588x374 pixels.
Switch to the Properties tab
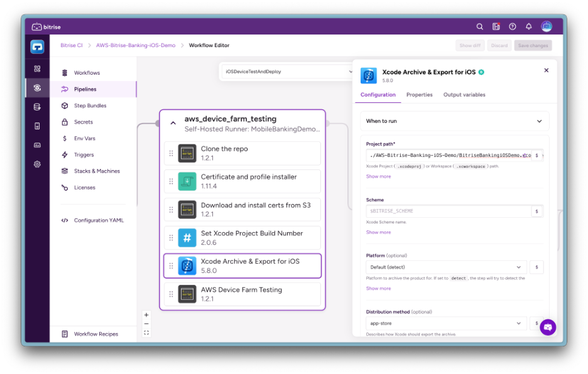tap(420, 94)
